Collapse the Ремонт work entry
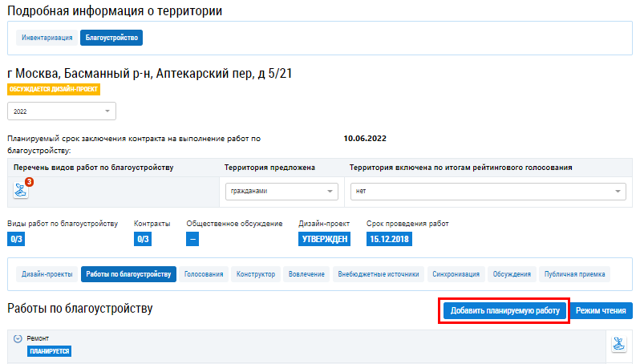Viewport: 640px width, 364px height. pos(18,338)
